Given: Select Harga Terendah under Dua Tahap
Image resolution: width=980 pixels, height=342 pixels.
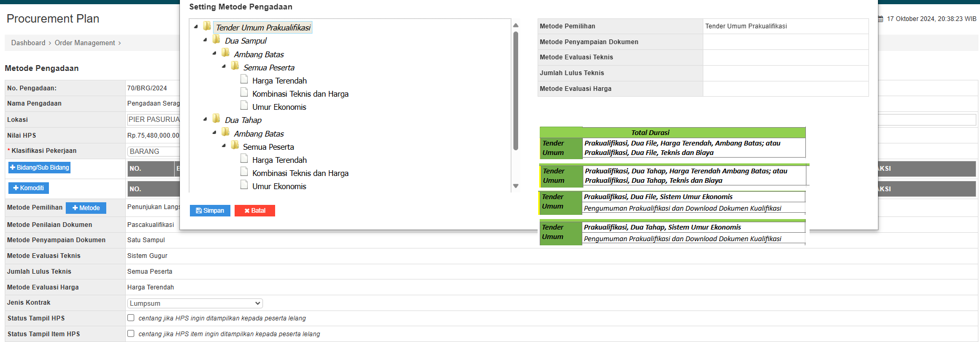Looking at the screenshot, I should (279, 160).
